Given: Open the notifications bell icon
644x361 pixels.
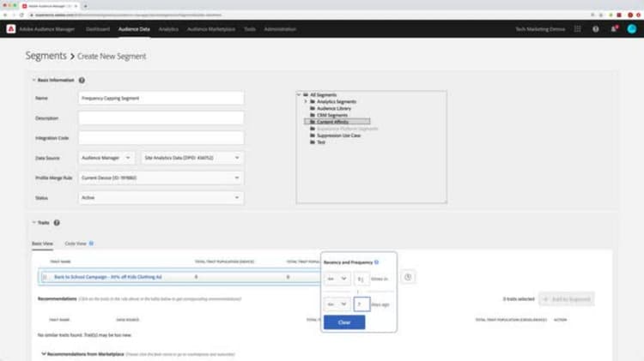Looking at the screenshot, I should [614, 29].
